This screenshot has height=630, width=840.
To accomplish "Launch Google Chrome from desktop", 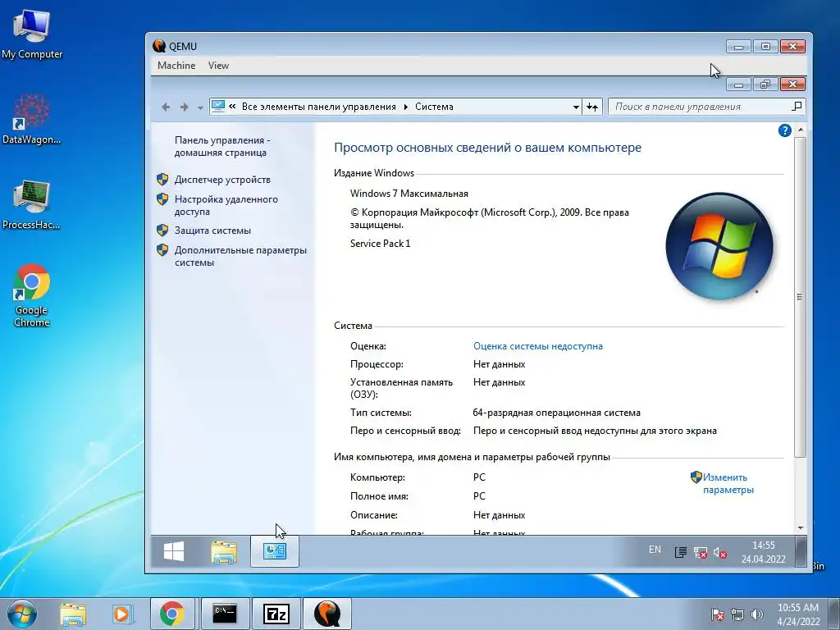I will click(x=32, y=295).
